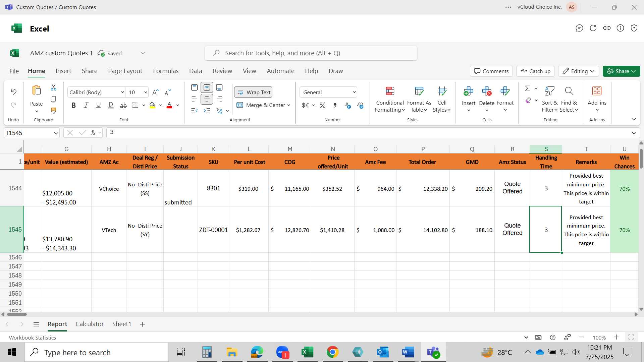Switch to the Calculator sheet tab
The image size is (644, 362).
point(90,324)
